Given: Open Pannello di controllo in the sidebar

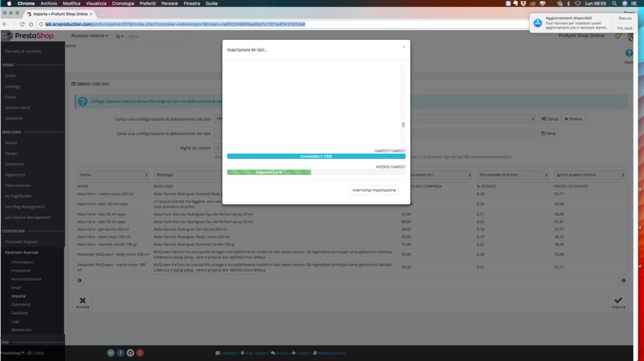Looking at the screenshot, I should coord(23,51).
